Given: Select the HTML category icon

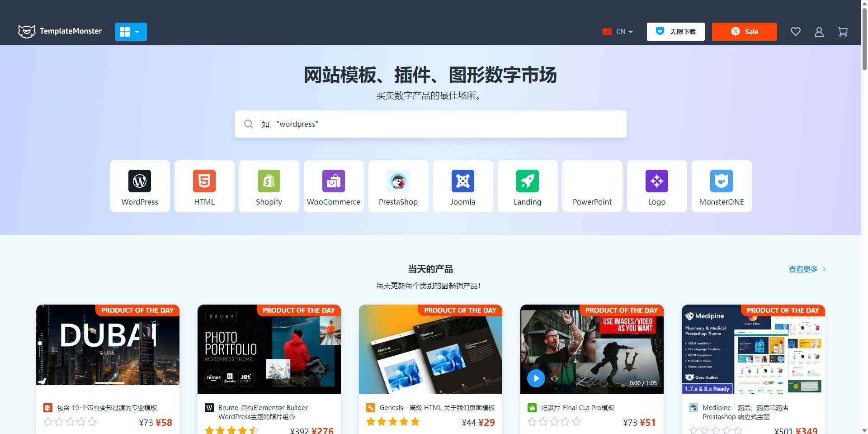Looking at the screenshot, I should point(204,181).
